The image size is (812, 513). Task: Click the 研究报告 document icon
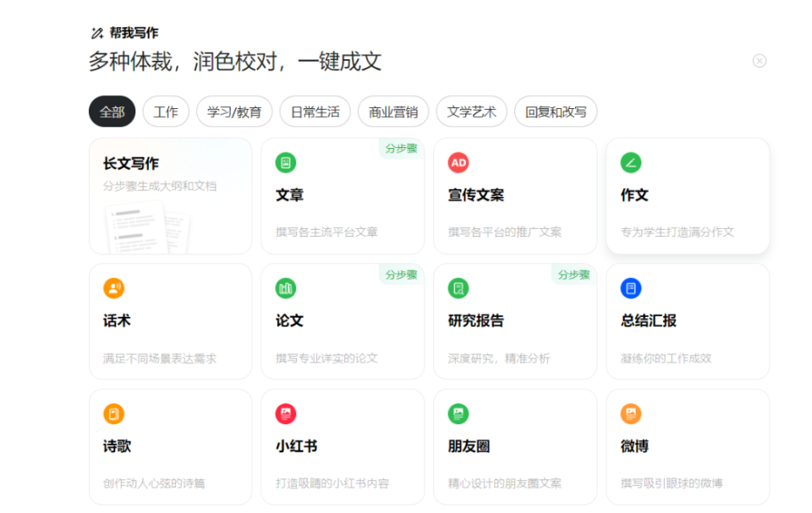458,288
